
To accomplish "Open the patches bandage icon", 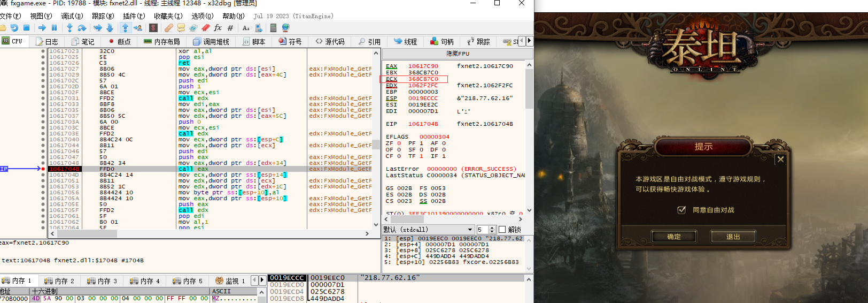I will coord(169,28).
